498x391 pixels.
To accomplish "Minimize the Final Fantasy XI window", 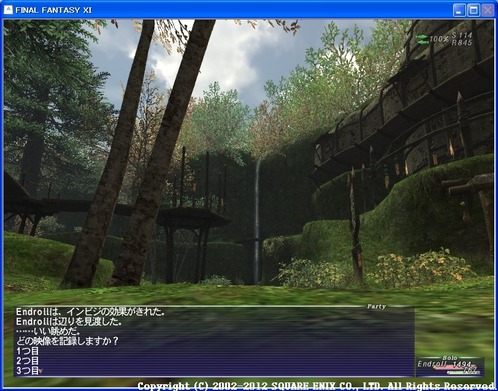I will coord(459,10).
